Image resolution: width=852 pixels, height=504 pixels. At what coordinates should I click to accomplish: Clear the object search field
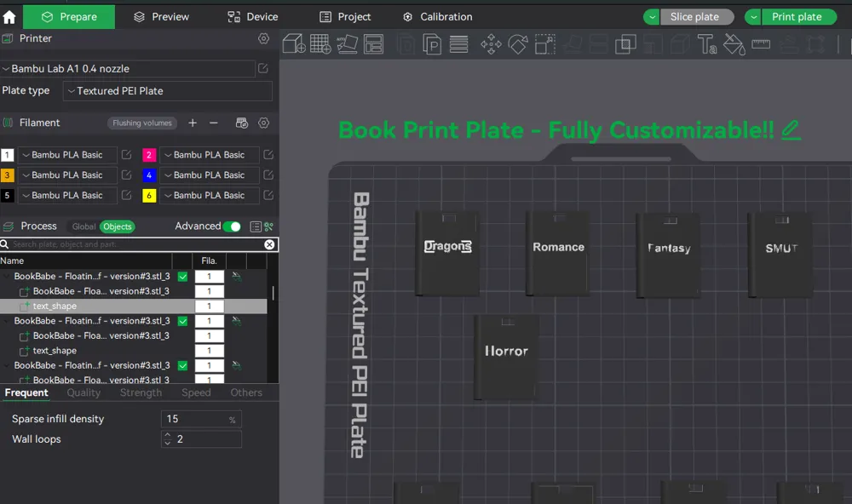pyautogui.click(x=269, y=244)
